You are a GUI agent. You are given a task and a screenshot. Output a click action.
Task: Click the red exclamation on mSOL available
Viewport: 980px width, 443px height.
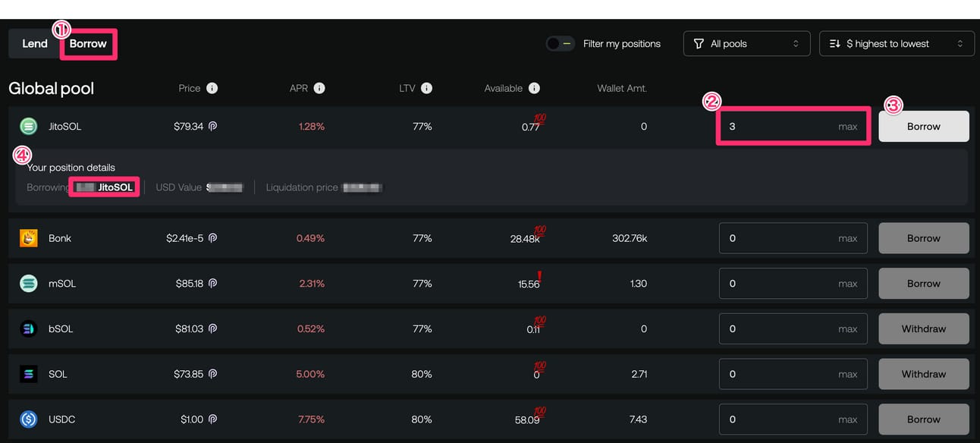click(x=540, y=276)
